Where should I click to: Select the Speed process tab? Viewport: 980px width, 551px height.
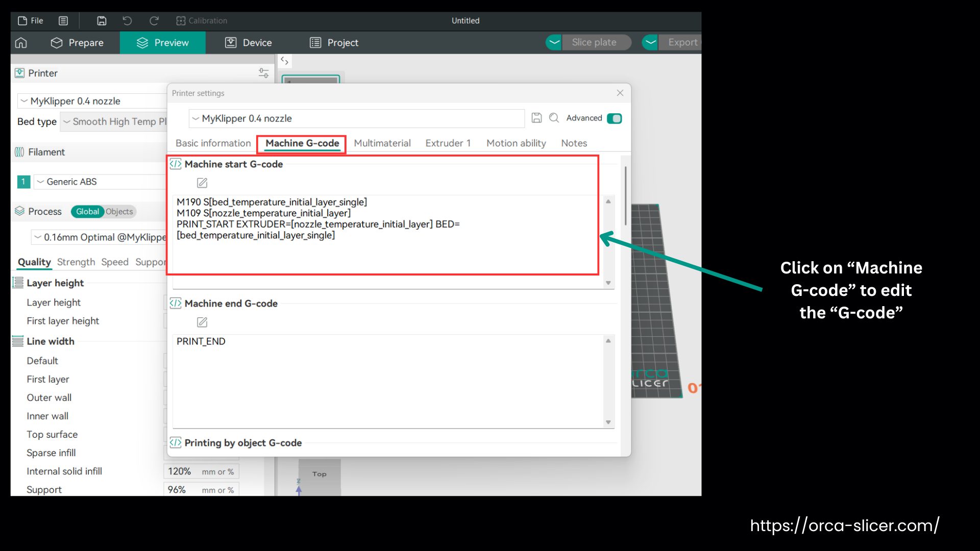pyautogui.click(x=115, y=262)
